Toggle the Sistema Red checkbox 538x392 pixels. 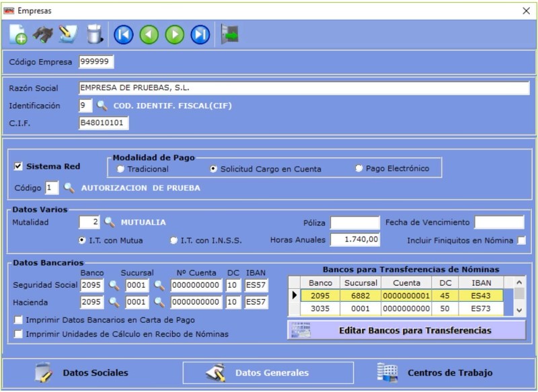click(18, 166)
